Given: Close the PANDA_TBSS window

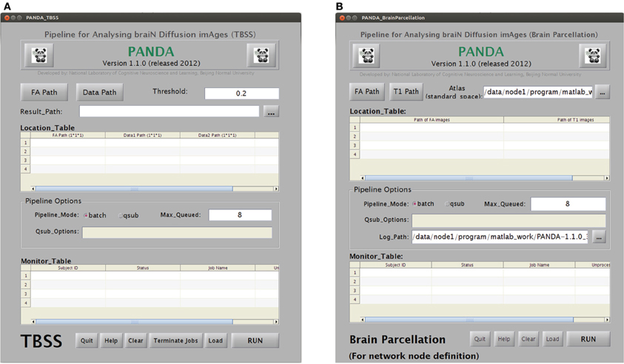Looking at the screenshot, I should pyautogui.click(x=7, y=18).
